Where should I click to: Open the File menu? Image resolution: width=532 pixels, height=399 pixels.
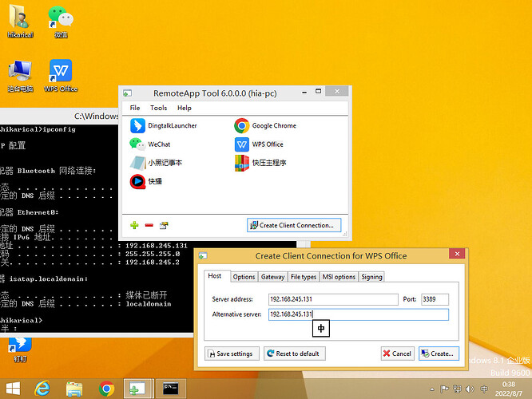click(x=135, y=108)
